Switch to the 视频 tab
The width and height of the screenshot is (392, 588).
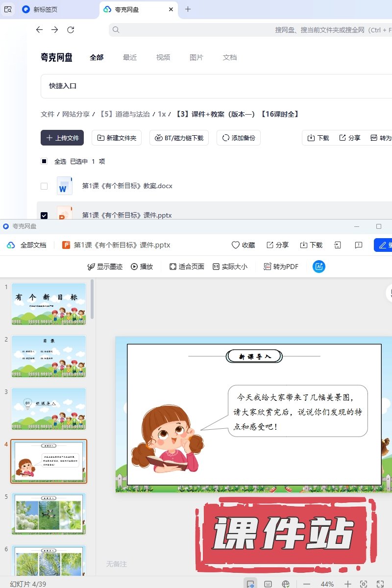coord(163,57)
